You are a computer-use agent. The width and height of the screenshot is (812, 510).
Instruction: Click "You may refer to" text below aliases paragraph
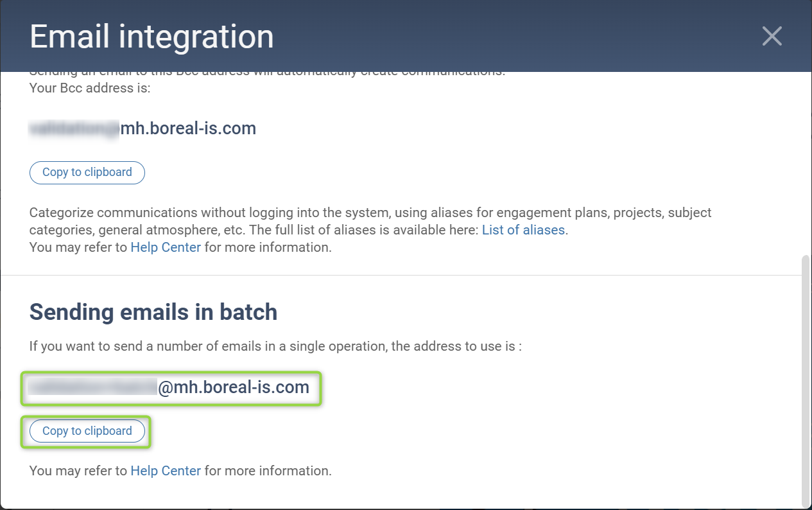[78, 247]
